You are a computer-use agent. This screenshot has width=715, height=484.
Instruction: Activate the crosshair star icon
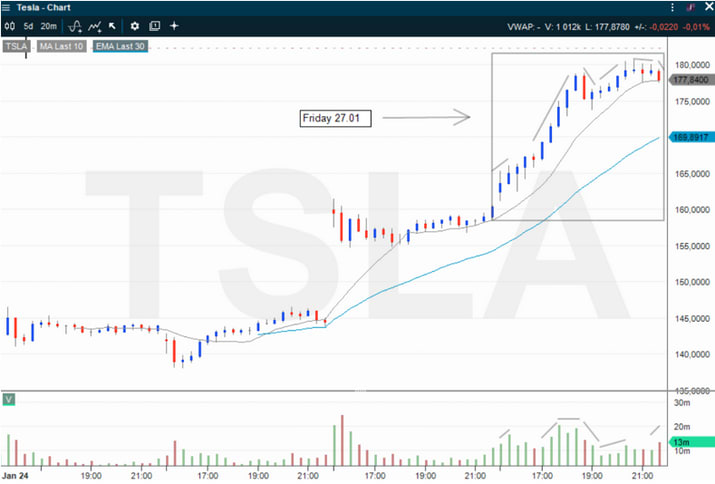tap(174, 26)
